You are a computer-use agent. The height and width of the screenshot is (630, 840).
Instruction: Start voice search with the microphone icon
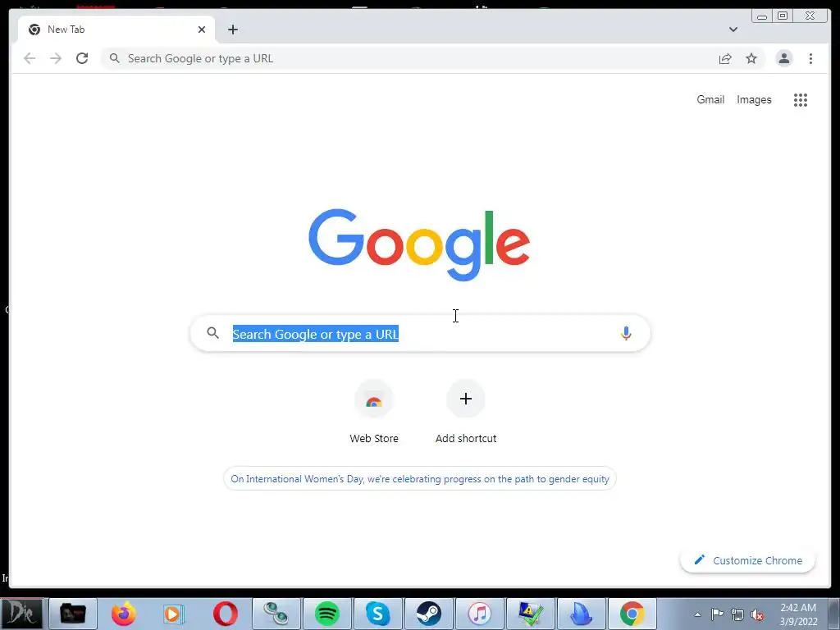[x=626, y=333]
